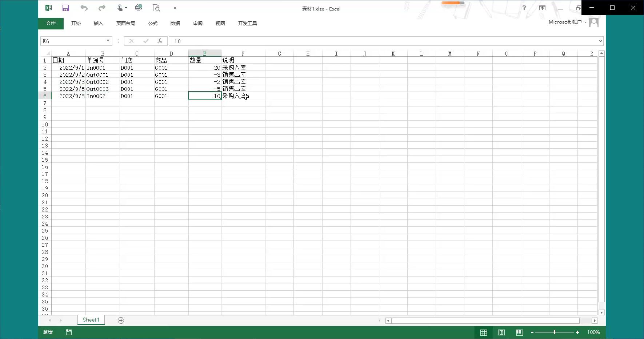Open the 开发工具 ribbon tab
The image size is (644, 339).
(x=248, y=23)
